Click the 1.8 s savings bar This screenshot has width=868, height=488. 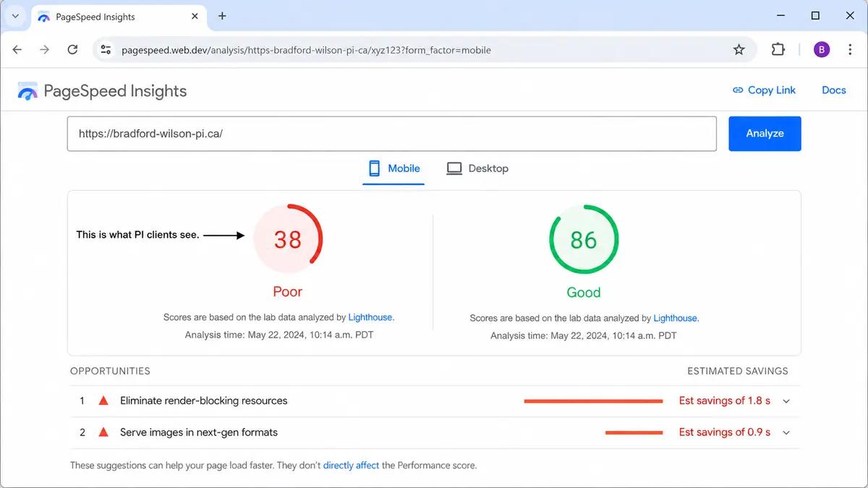593,401
